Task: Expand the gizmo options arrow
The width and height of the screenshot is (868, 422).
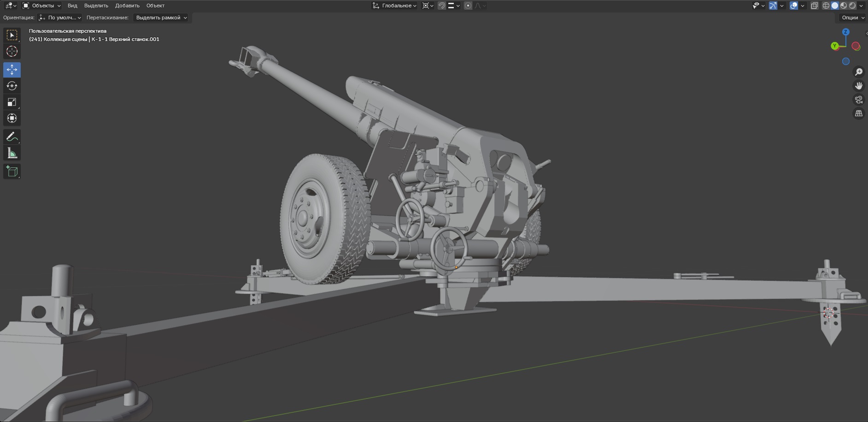Action: tap(782, 6)
